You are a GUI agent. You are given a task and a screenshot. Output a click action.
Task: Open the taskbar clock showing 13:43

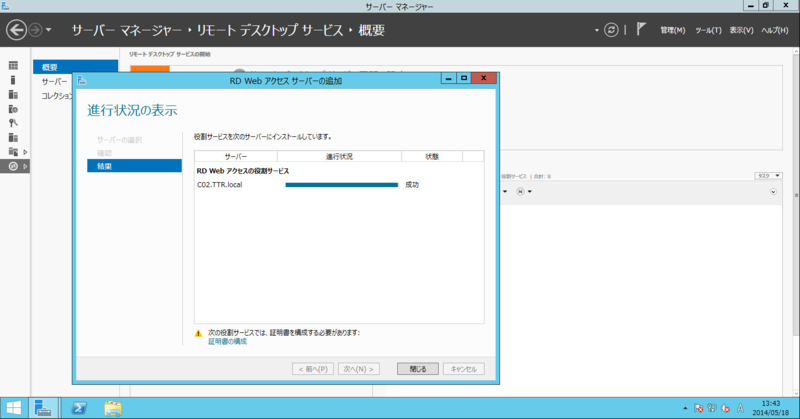[770, 408]
